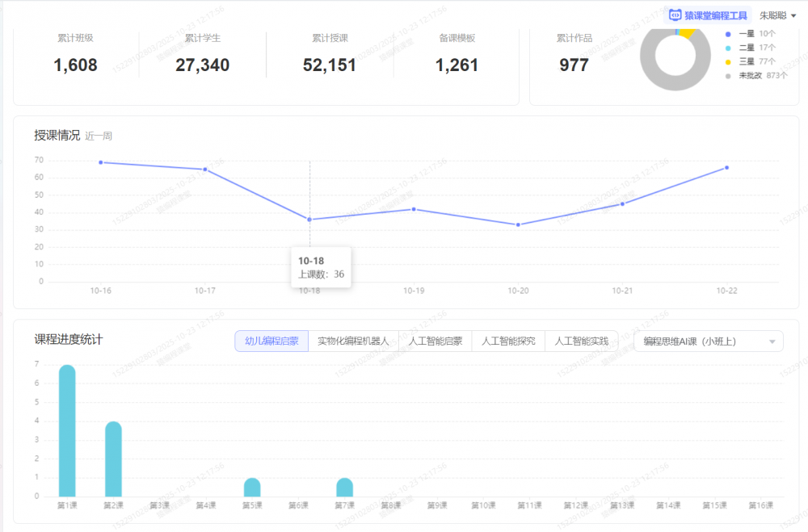Image resolution: width=808 pixels, height=532 pixels.
Task: Click the 第1课 bar in the progress chart
Action: (67, 432)
